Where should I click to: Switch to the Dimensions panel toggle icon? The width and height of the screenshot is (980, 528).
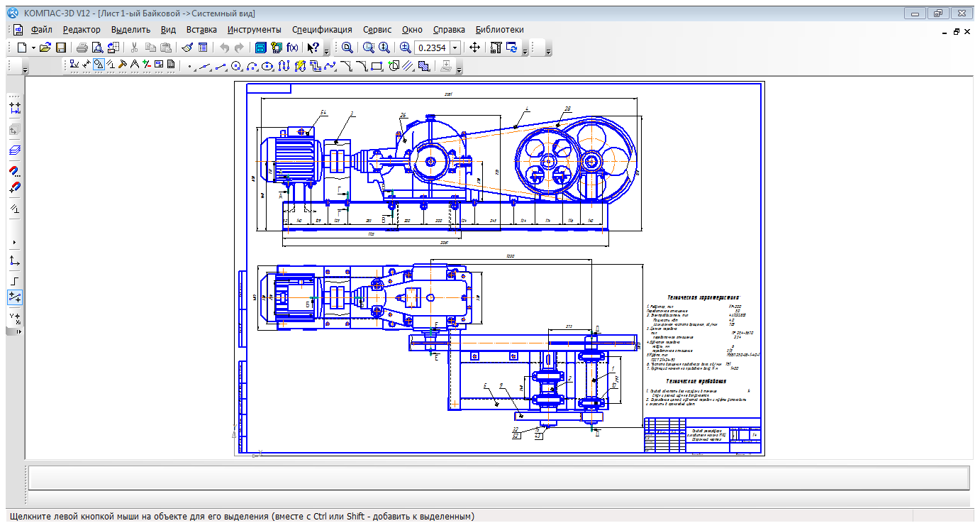pyautogui.click(x=87, y=65)
